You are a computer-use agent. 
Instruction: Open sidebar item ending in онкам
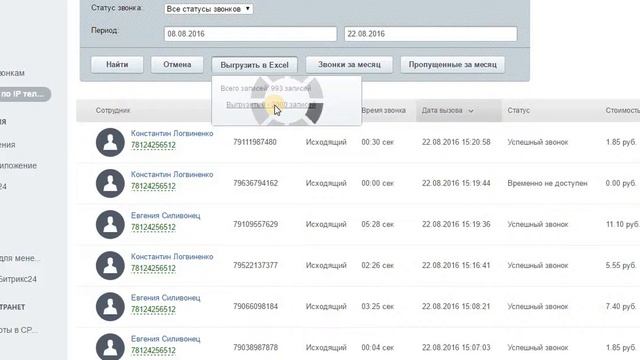(x=12, y=73)
